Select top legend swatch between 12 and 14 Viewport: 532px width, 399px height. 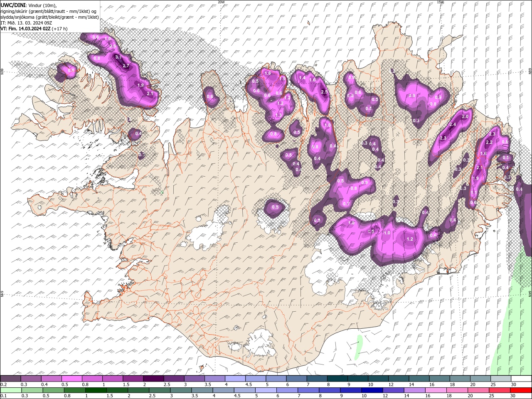[x=398, y=379]
